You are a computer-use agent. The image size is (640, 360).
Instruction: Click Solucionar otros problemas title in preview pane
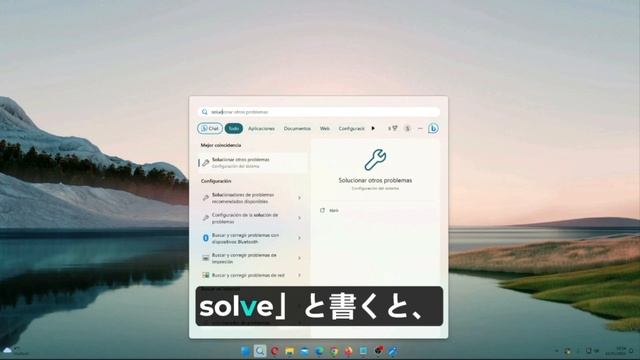tap(375, 180)
